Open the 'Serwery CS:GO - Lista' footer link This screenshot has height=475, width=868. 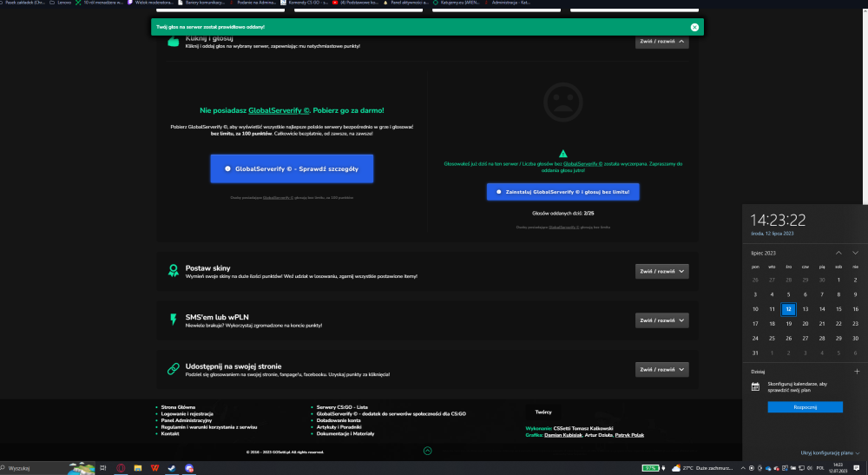click(342, 407)
